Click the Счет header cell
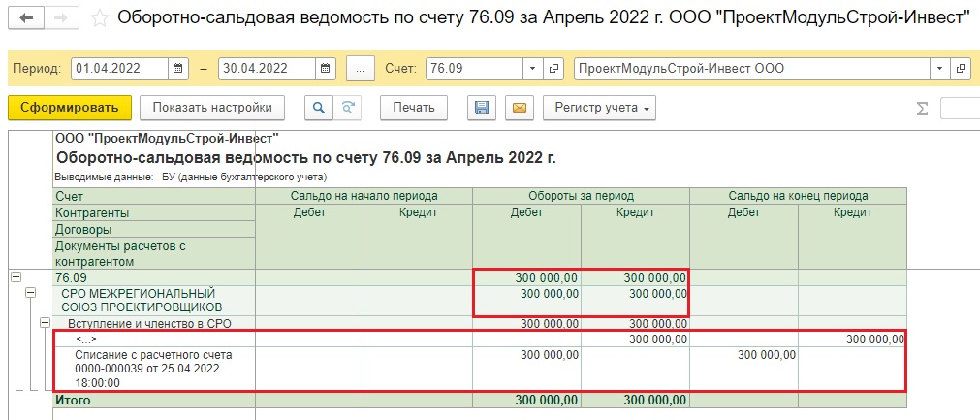 [154, 196]
